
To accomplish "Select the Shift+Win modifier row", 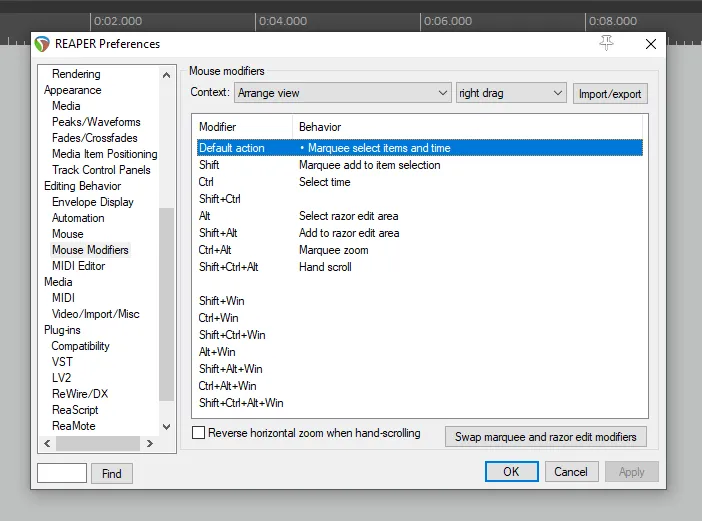I will (x=420, y=301).
